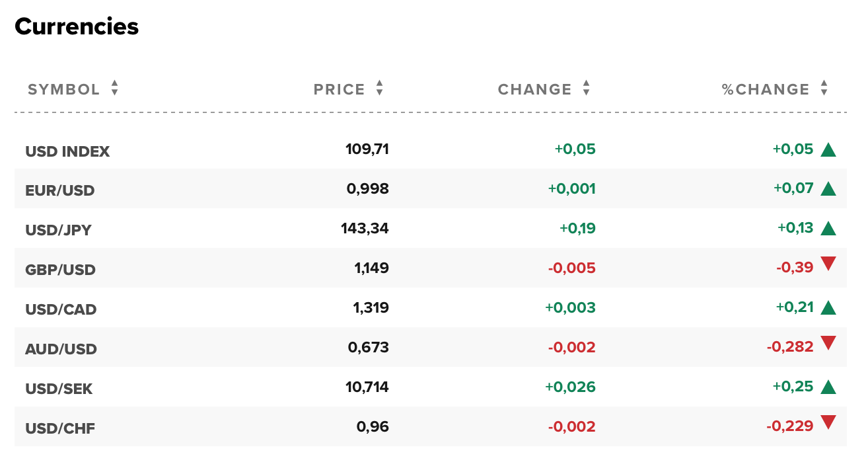This screenshot has height=472, width=868.
Task: Click the USD/SEK price value 10,714
Action: tap(367, 387)
